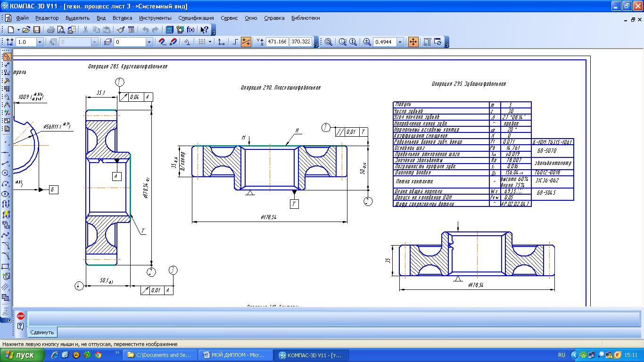Screen dimensions: 644x362
Task: Click the text 'Операция 290. Плоскошлифовальная'
Action: (281, 88)
